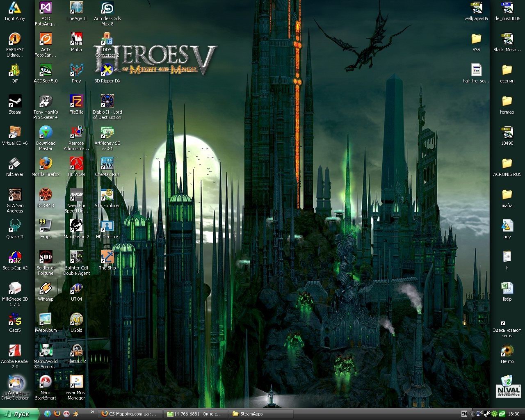This screenshot has width=525, height=420.
Task: Launch EVEREST Ultimate from the desktop
Action: point(15,39)
